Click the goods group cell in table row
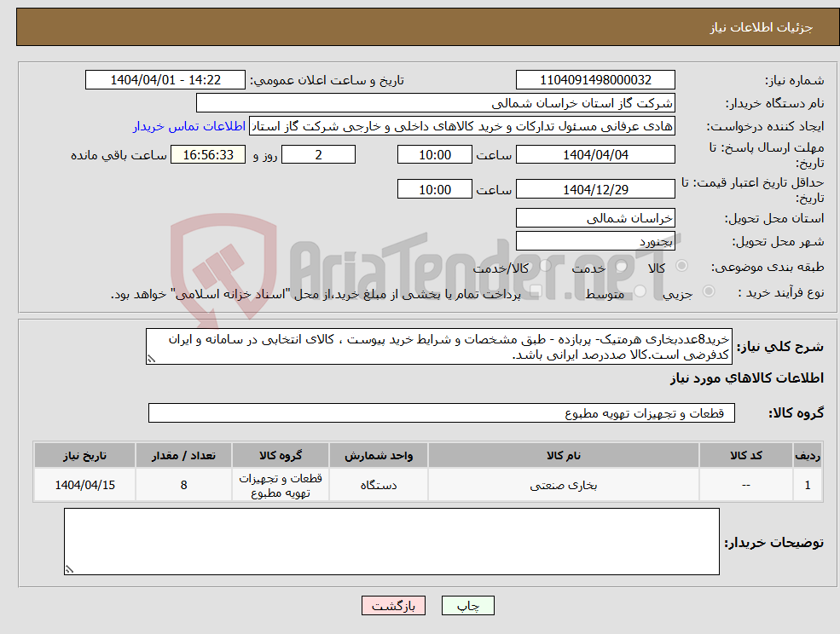 tap(281, 485)
